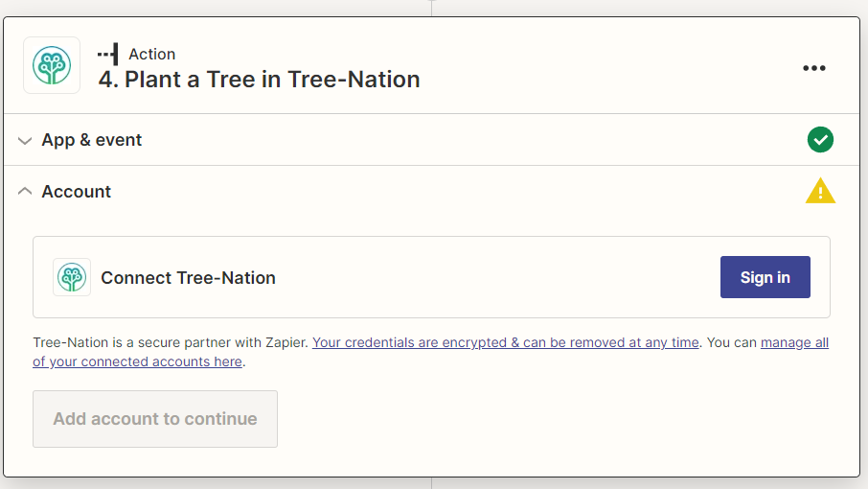
Task: Select the App & event section title
Action: pyautogui.click(x=92, y=140)
